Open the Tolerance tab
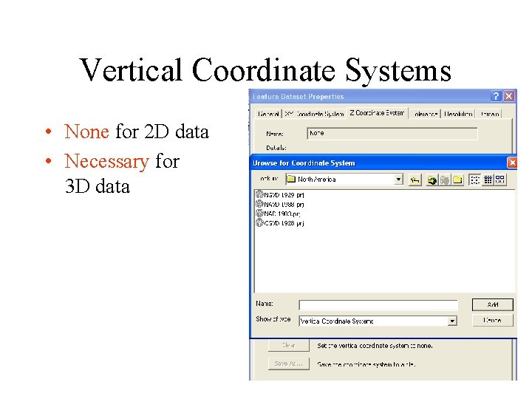The image size is (532, 399). pos(426,114)
